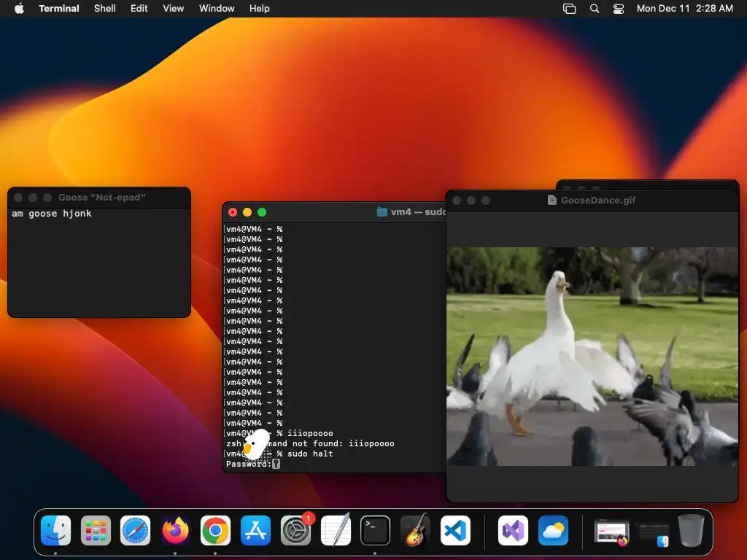
Task: Click the GooseDance.gif window title text
Action: pos(598,200)
